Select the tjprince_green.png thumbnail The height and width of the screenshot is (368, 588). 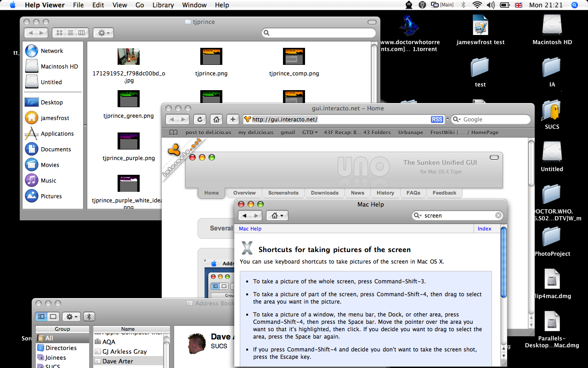pos(129,99)
